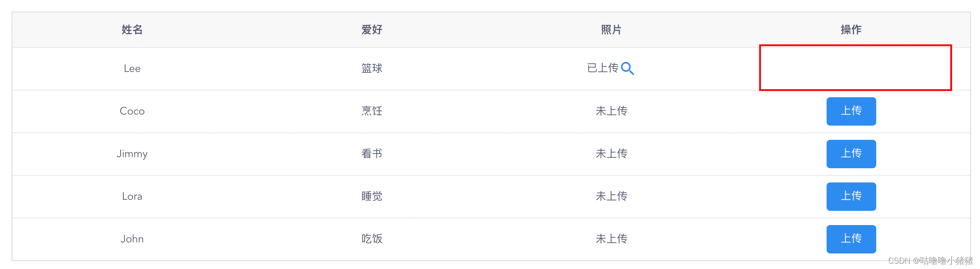Click the hobby 吃饭 in John's row

372,239
